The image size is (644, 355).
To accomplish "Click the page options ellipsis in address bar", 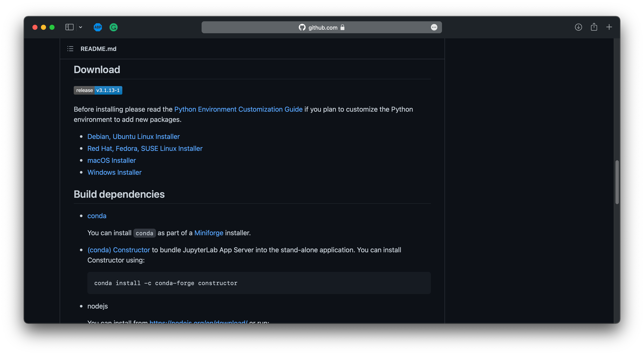I will [434, 27].
